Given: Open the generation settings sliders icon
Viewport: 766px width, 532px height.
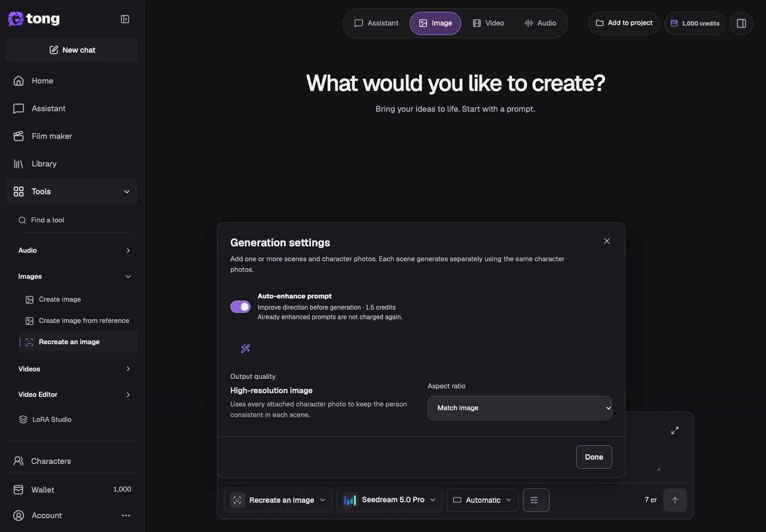Looking at the screenshot, I should [x=536, y=500].
